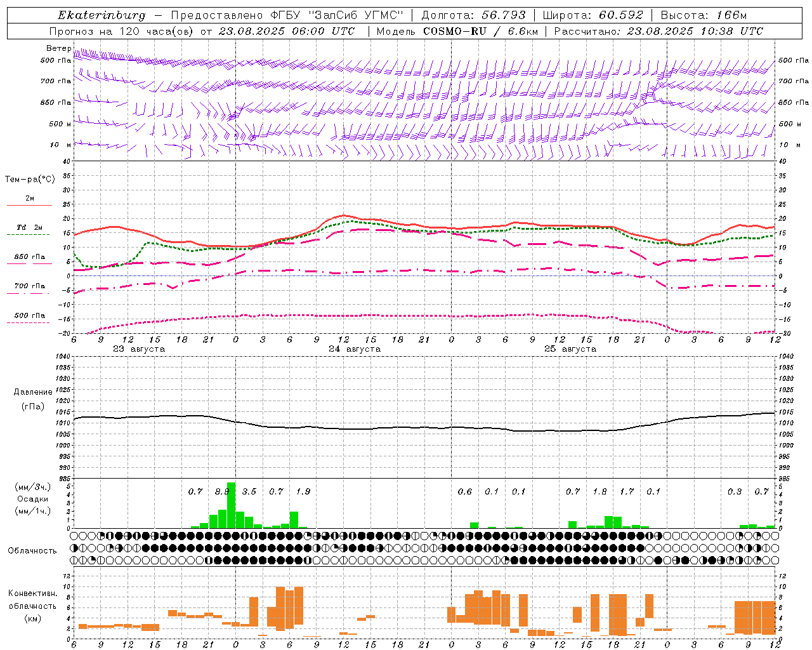Click the 'Ветер' wind panel label
Screen dimensions: 812x650
[59, 48]
